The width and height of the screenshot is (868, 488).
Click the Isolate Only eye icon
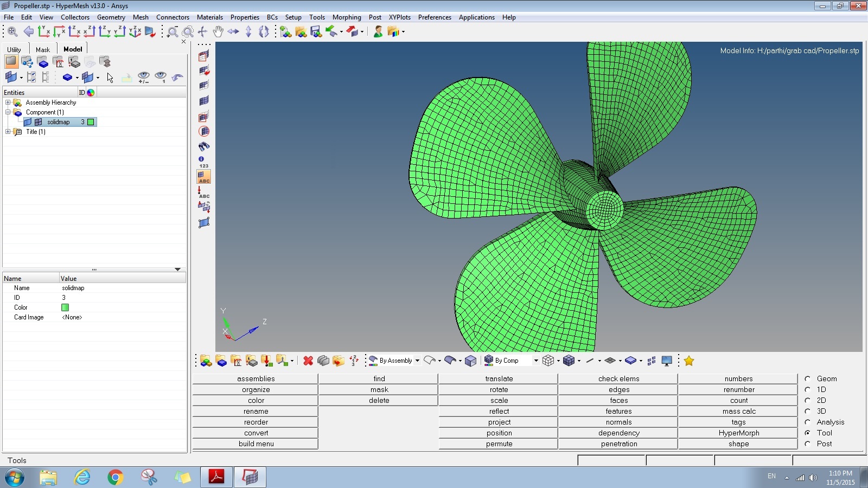tap(161, 77)
